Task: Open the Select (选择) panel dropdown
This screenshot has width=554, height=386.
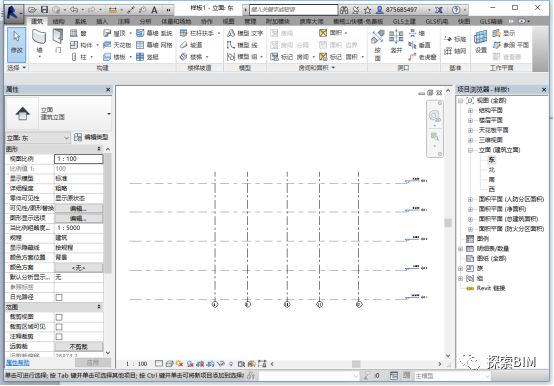Action: tap(16, 67)
